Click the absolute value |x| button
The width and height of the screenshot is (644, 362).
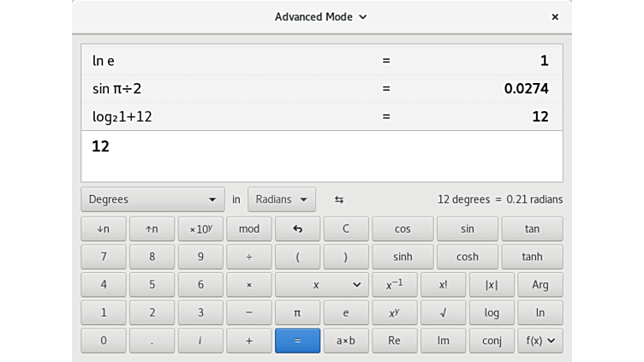click(x=492, y=285)
